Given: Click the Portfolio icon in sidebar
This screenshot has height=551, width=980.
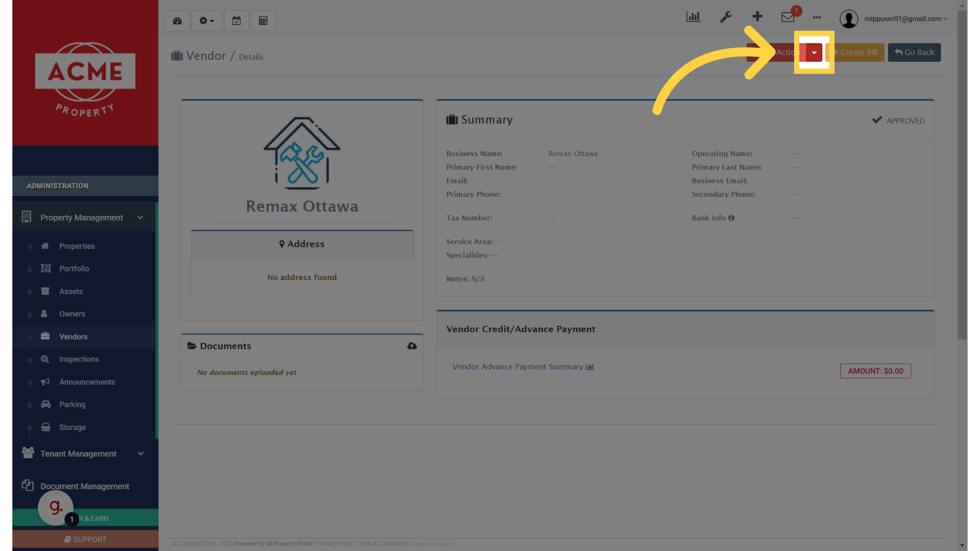Looking at the screenshot, I should point(45,268).
